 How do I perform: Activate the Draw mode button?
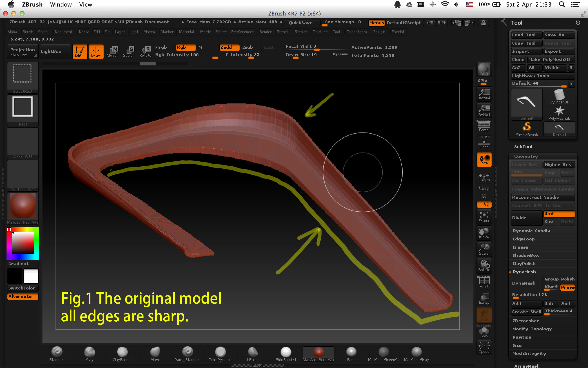[96, 51]
